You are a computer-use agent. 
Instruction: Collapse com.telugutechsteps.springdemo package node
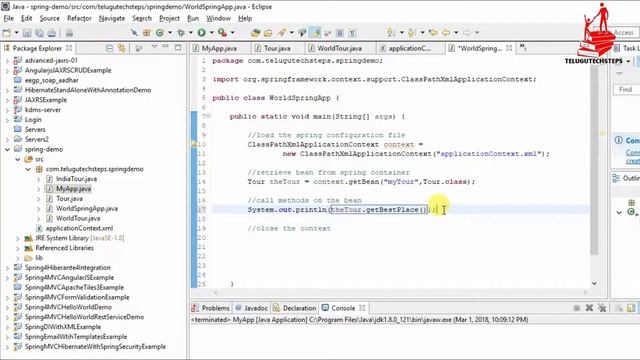tap(28, 169)
